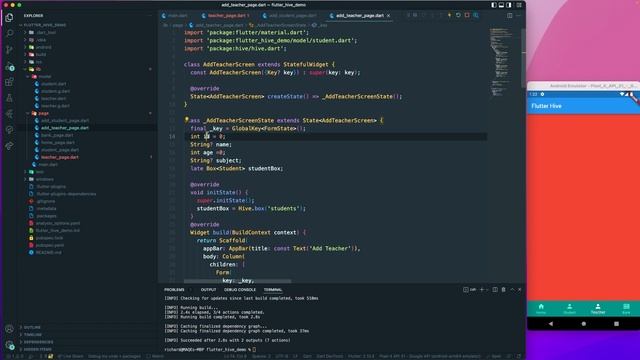The width and height of the screenshot is (640, 360).
Task: Open the Search view in activity bar
Action: click(x=9, y=33)
